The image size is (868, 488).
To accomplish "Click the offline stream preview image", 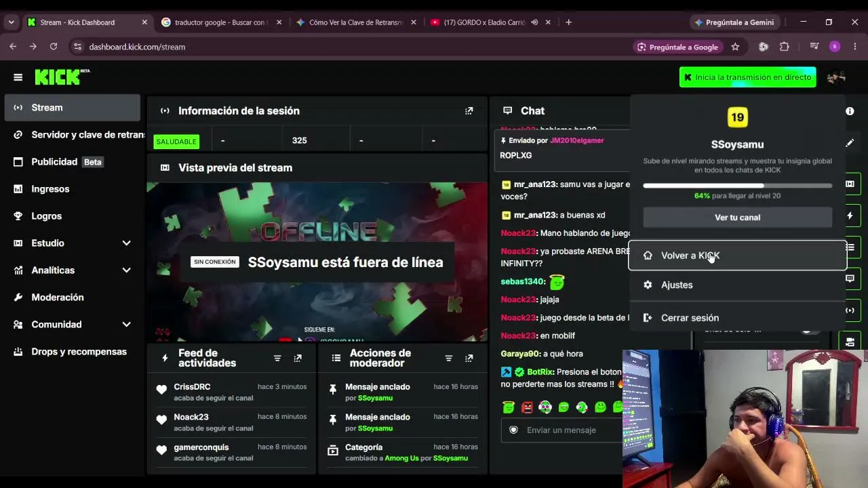I will [x=317, y=262].
